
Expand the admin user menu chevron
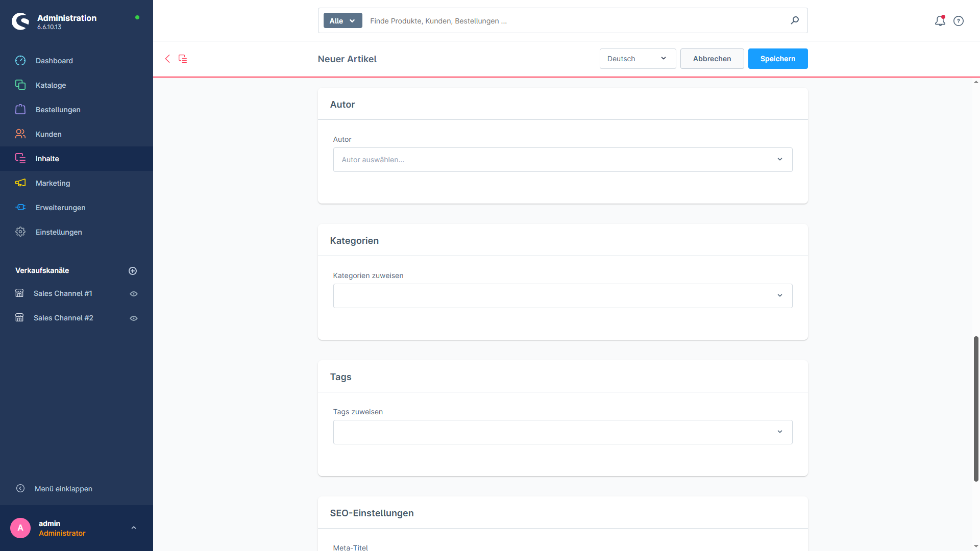(134, 528)
